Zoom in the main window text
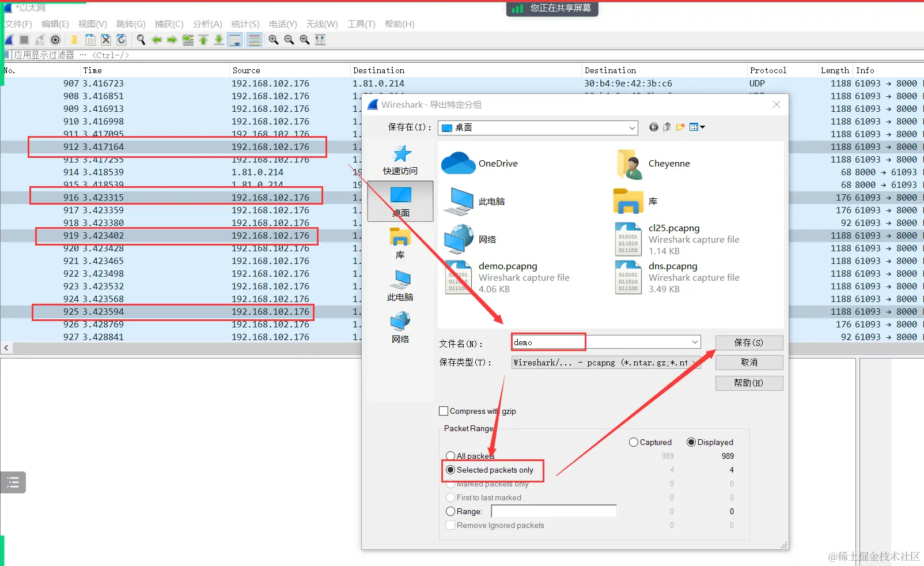The width and height of the screenshot is (924, 566). coord(274,40)
